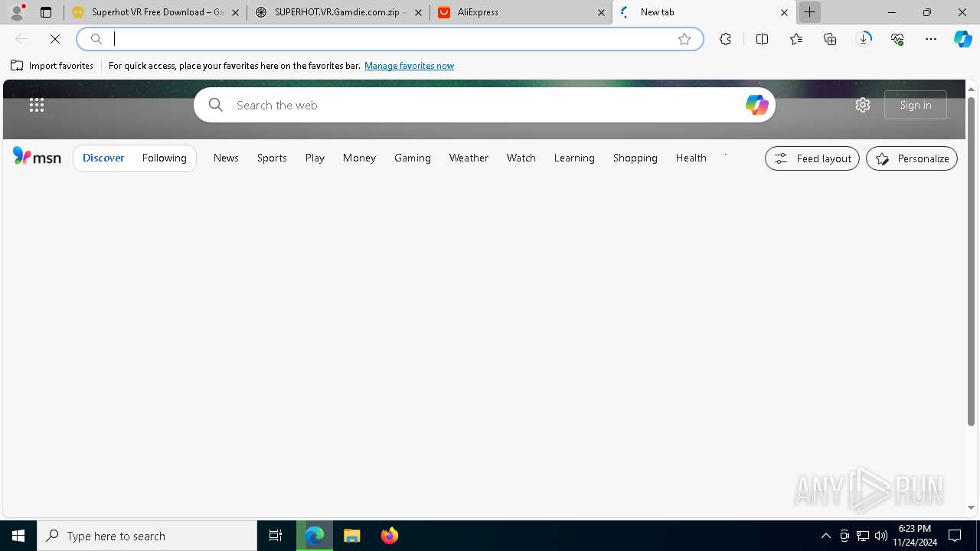Stop loading the page
The image size is (980, 551).
[55, 39]
